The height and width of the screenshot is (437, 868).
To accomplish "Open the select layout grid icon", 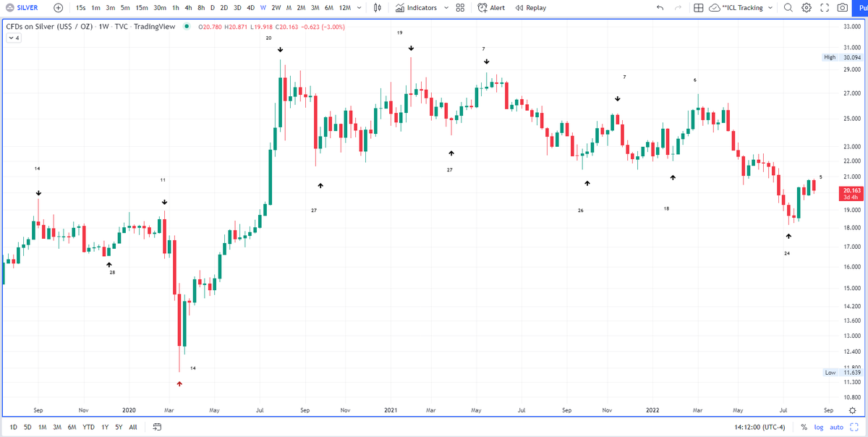I will click(x=698, y=8).
